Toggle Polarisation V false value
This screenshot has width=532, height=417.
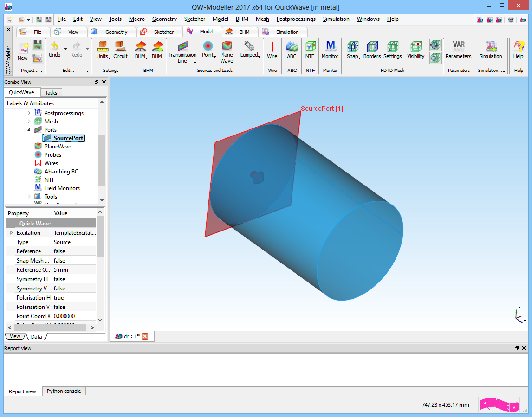(x=74, y=307)
